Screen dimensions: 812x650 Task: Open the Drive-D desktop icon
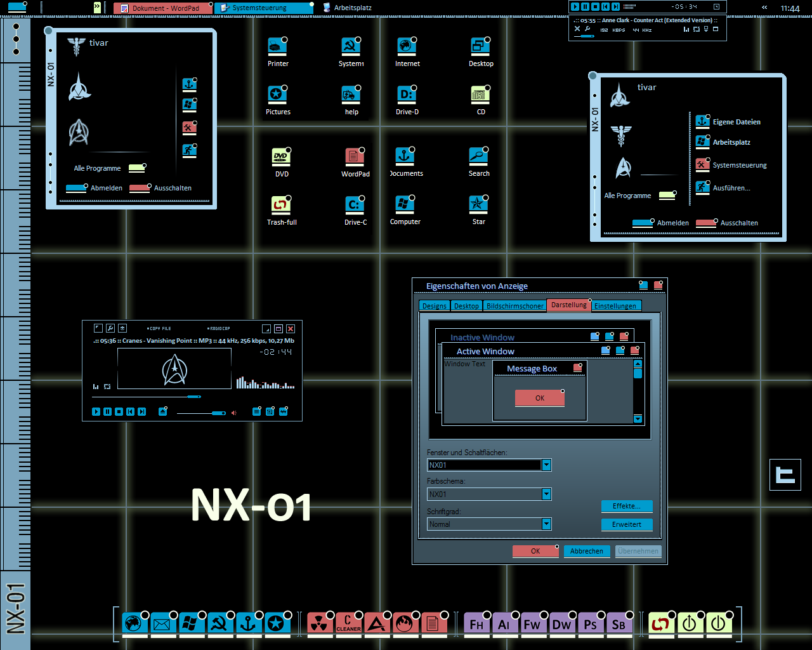click(x=407, y=100)
